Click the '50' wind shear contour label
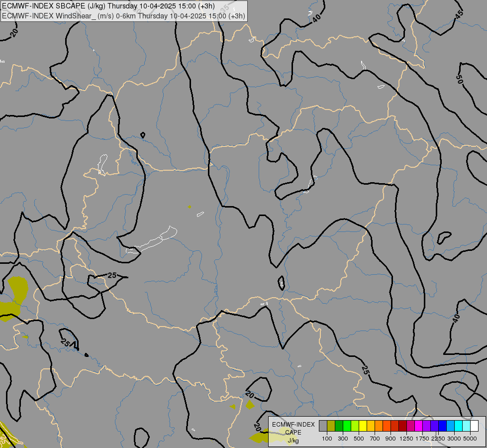This screenshot has width=487, height=448. pyautogui.click(x=460, y=79)
